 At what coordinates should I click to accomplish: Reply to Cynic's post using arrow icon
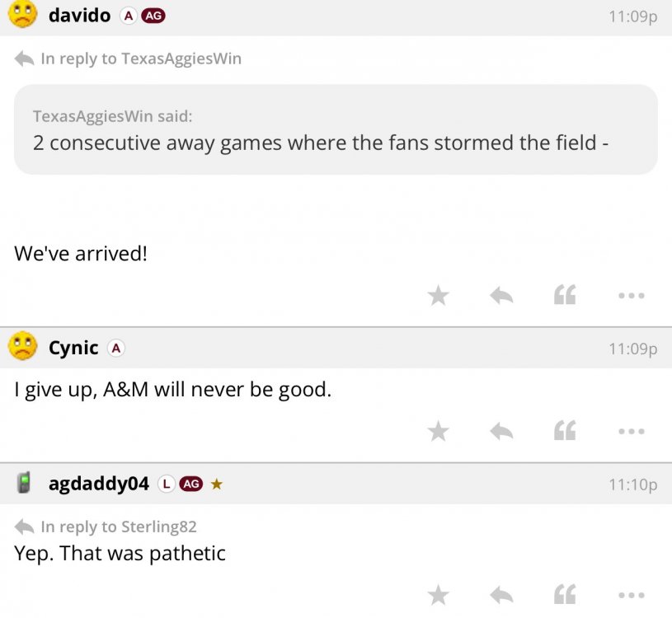(x=501, y=430)
